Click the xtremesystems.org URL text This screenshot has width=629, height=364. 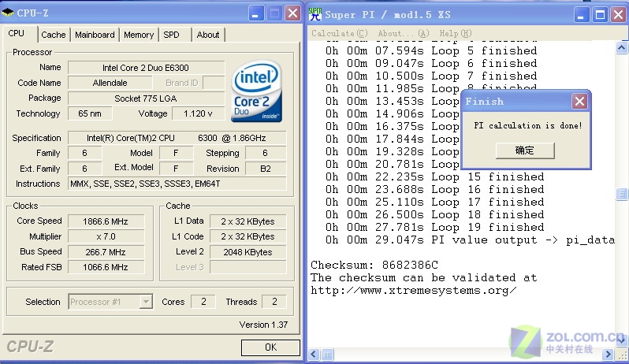click(414, 290)
